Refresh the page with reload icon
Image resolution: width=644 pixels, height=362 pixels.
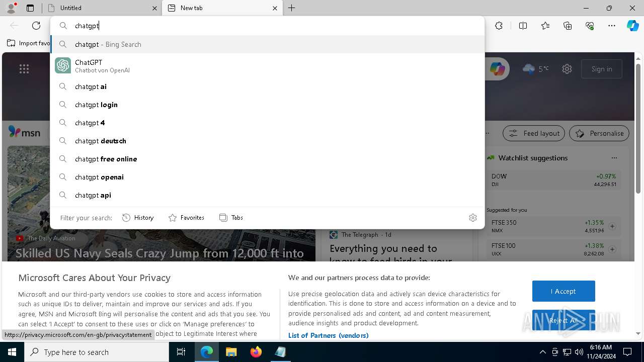(x=36, y=26)
